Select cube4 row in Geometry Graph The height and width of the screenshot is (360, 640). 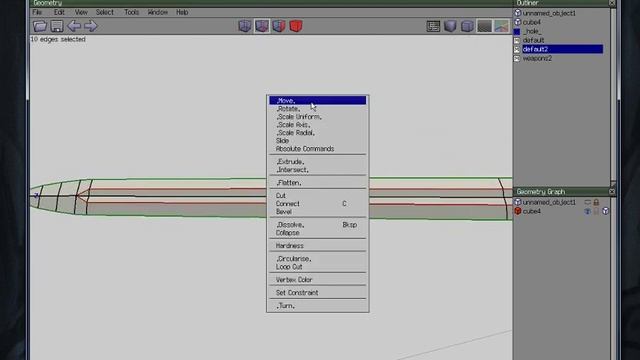[x=562, y=211]
